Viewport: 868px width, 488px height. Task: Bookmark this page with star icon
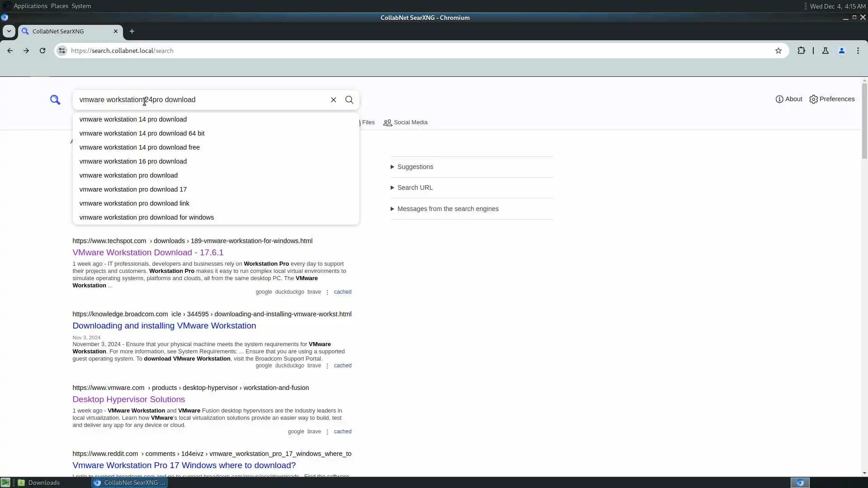click(x=778, y=51)
